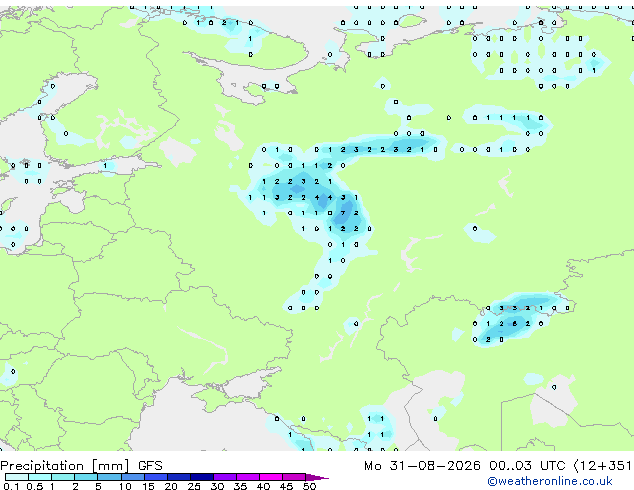Click the legend swatch between 15 and 20
The height and width of the screenshot is (490, 634).
(x=156, y=477)
